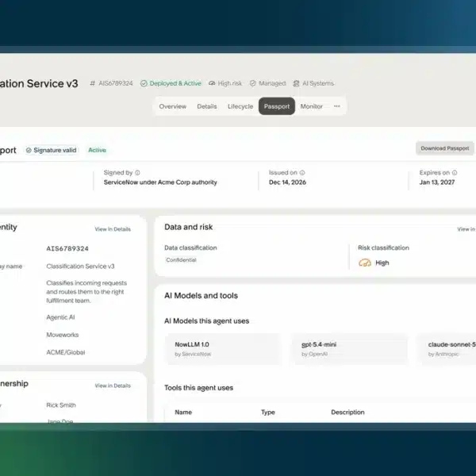Click the Moveworks value

pyautogui.click(x=62, y=335)
